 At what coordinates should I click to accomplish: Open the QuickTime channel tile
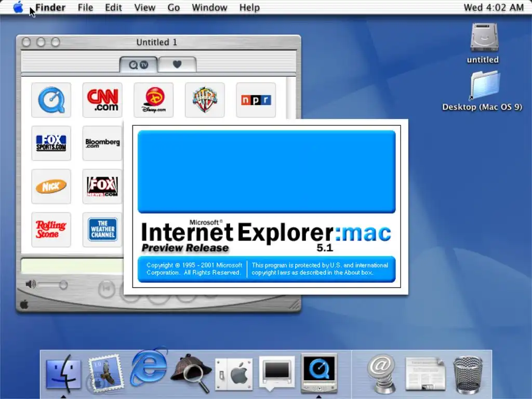(51, 100)
